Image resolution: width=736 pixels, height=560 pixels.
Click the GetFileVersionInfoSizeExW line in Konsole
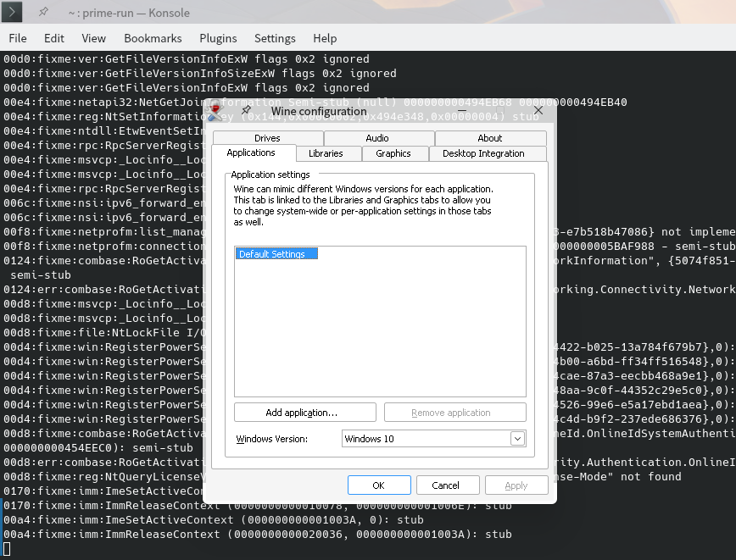tap(200, 74)
